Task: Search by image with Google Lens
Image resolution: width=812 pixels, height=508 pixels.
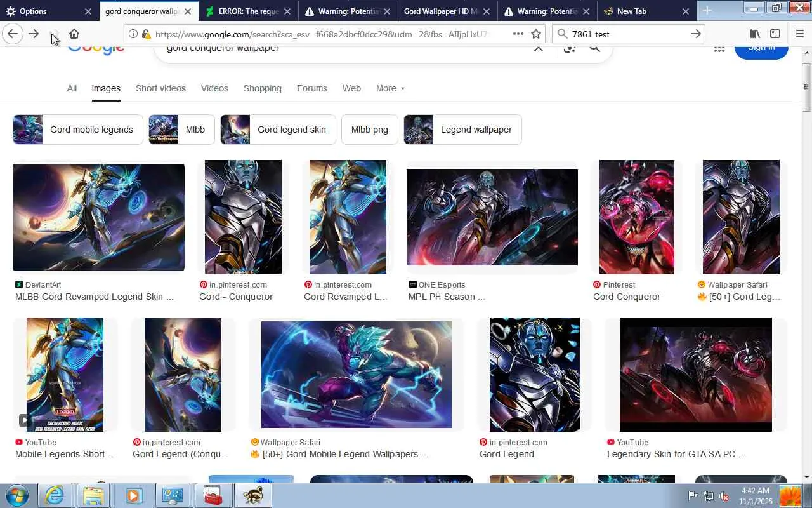Action: [x=569, y=48]
